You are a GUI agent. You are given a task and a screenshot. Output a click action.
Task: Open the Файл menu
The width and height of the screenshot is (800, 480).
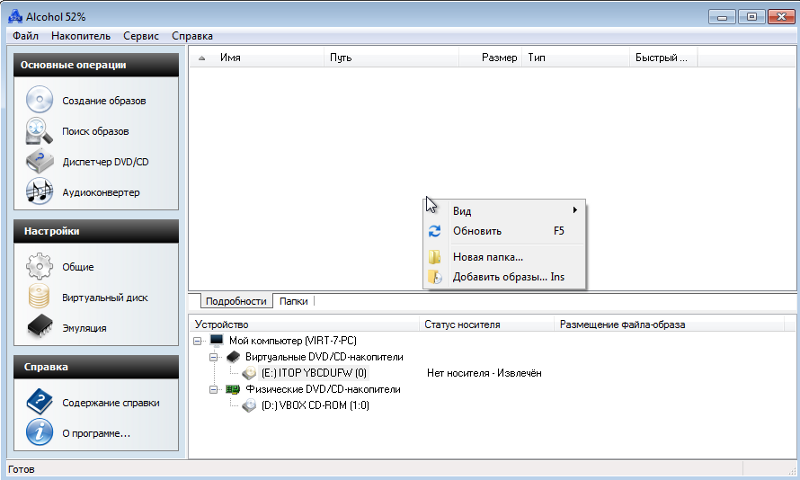pyautogui.click(x=26, y=36)
